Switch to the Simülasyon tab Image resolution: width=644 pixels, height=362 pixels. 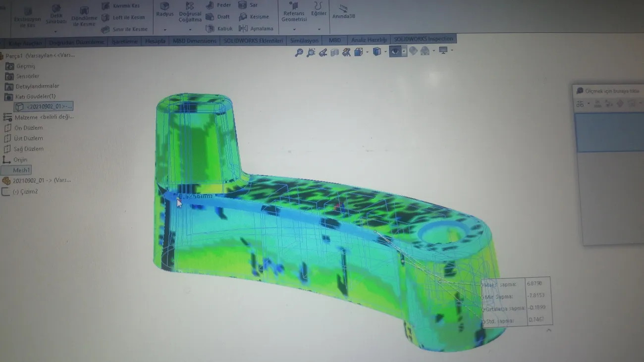pos(304,41)
